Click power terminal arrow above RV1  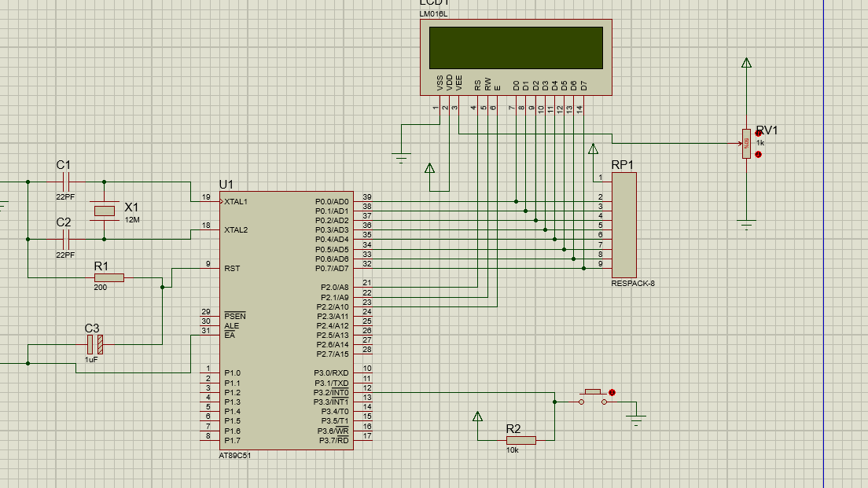(746, 63)
